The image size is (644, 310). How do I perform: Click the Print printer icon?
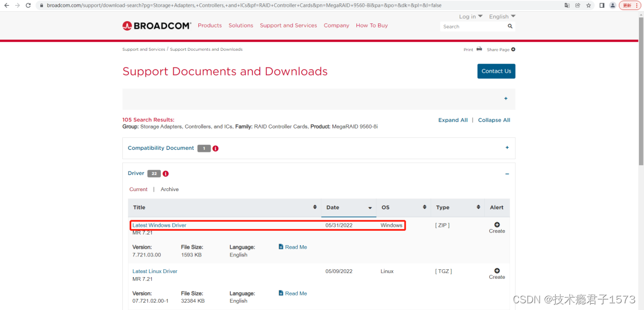tap(479, 49)
